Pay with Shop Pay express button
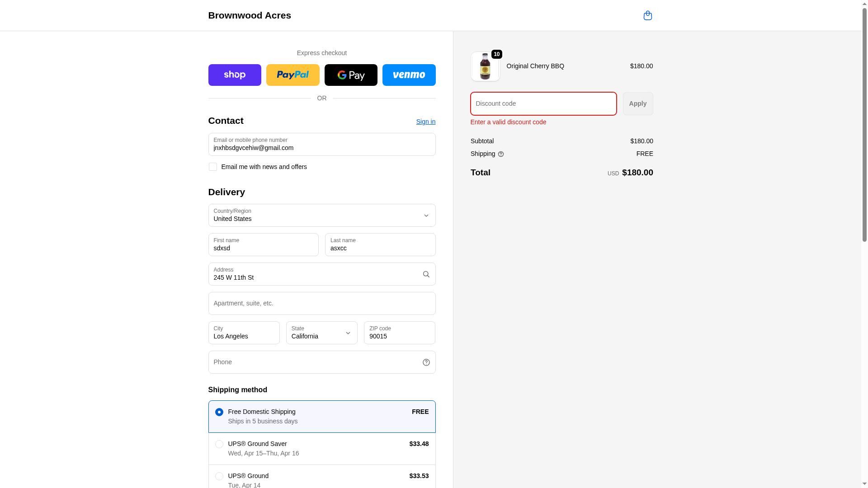The image size is (868, 488). (x=235, y=75)
